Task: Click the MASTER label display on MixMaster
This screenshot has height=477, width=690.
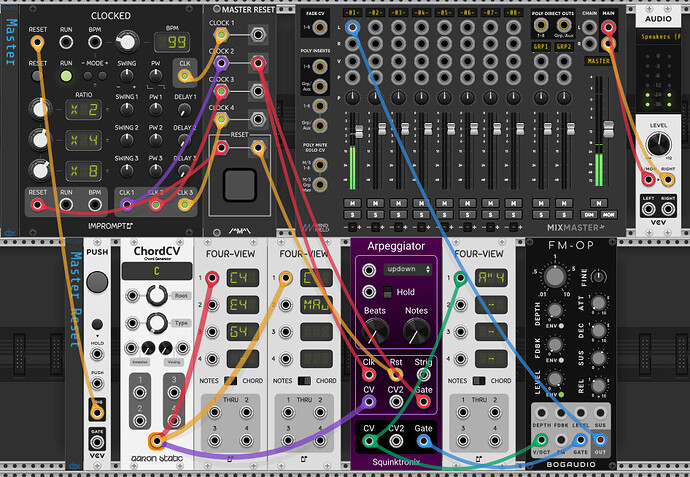Action: point(599,61)
